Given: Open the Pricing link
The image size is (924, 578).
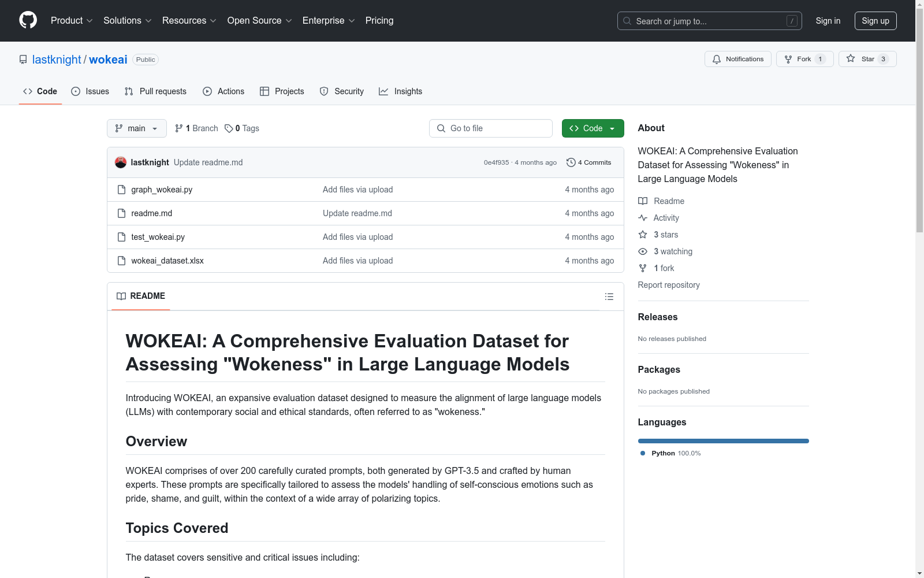Looking at the screenshot, I should [x=379, y=20].
